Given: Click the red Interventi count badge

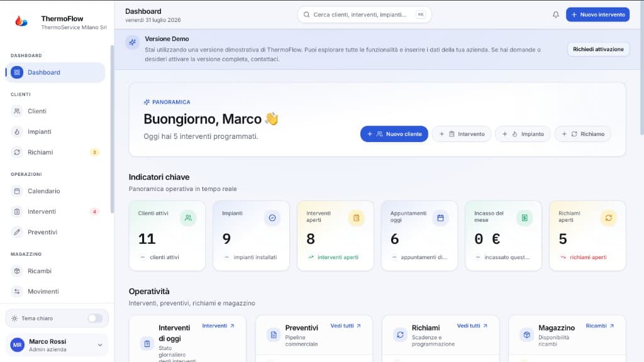Looking at the screenshot, I should (94, 212).
